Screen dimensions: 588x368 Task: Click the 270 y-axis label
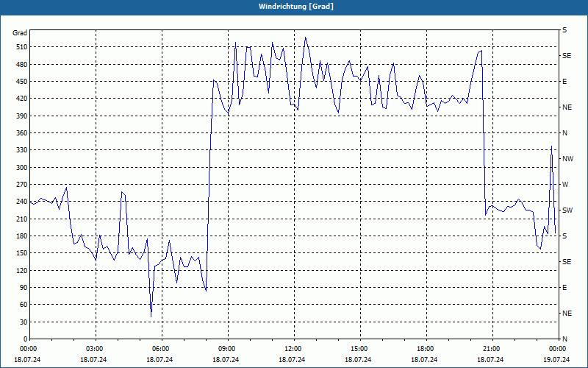coord(22,185)
